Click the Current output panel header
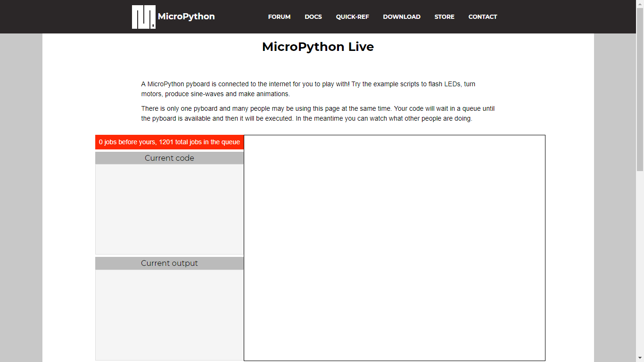Screen dimensions: 644x362 169,263
